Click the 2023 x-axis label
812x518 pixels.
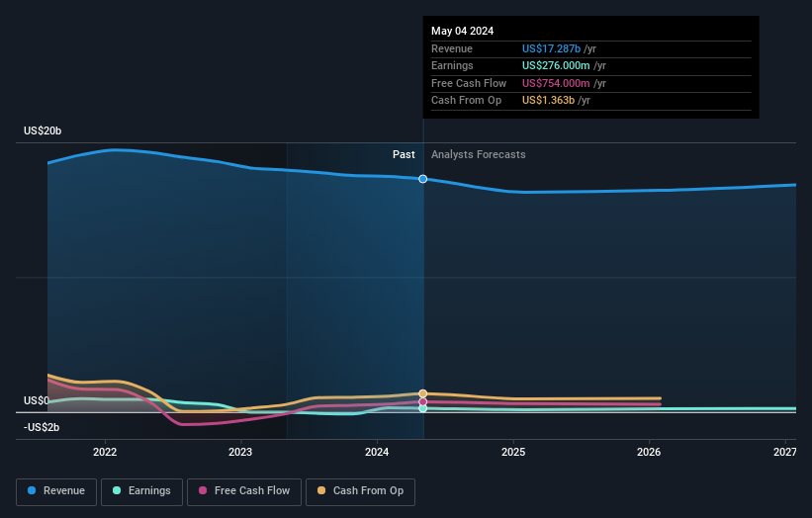[240, 452]
